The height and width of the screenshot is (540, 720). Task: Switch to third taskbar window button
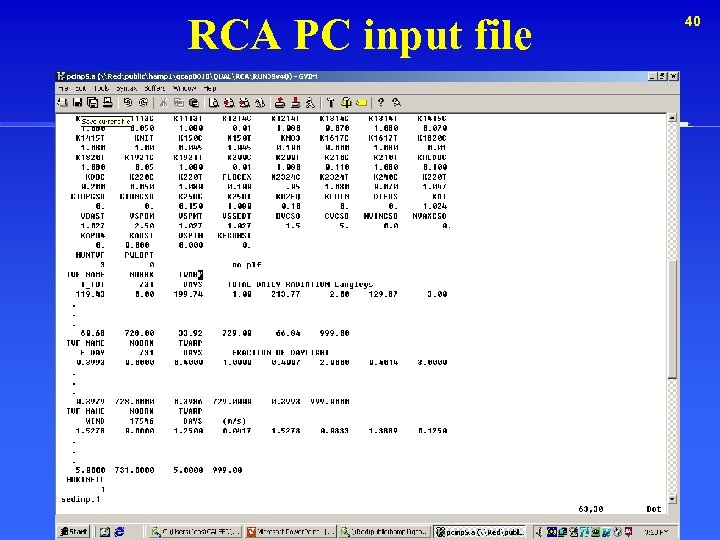[x=385, y=532]
